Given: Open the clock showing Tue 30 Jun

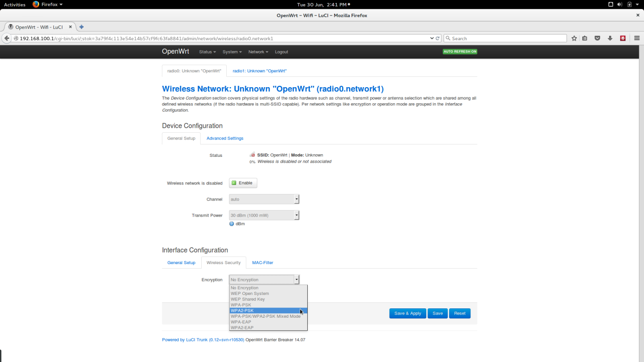Looking at the screenshot, I should (322, 4).
